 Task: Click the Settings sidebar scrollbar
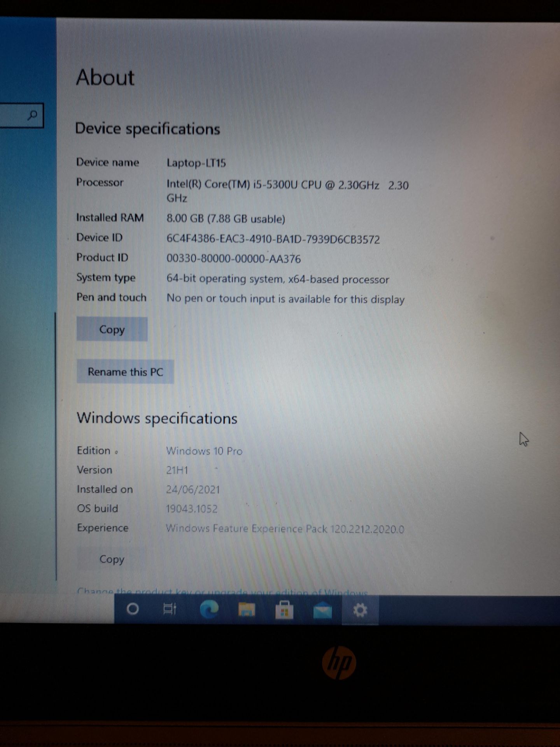pos(56,445)
